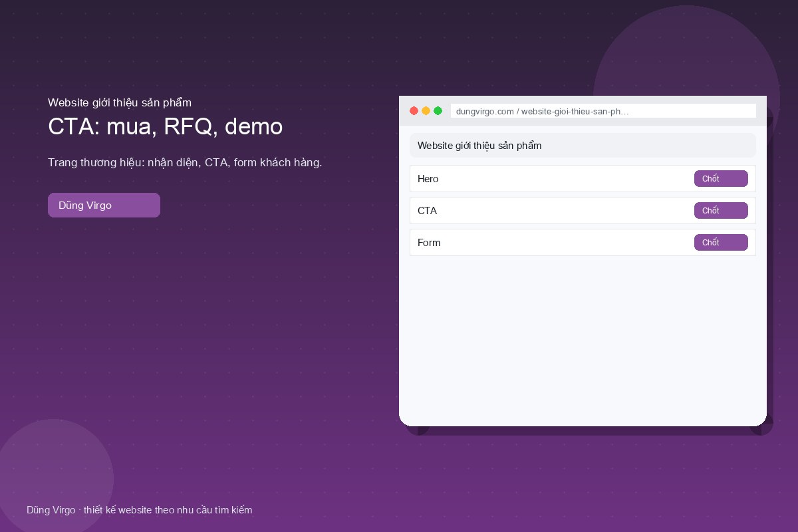Select the CTA row label
798x532 pixels.
coord(427,211)
